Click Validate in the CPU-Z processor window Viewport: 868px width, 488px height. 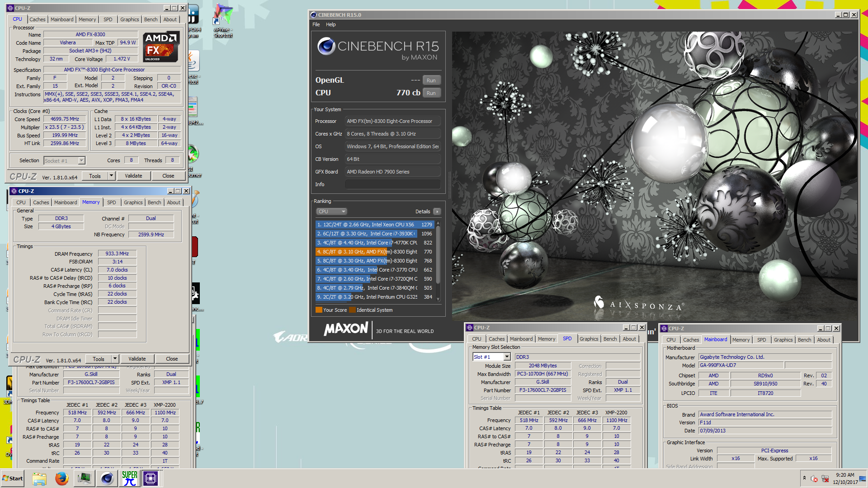tap(133, 176)
